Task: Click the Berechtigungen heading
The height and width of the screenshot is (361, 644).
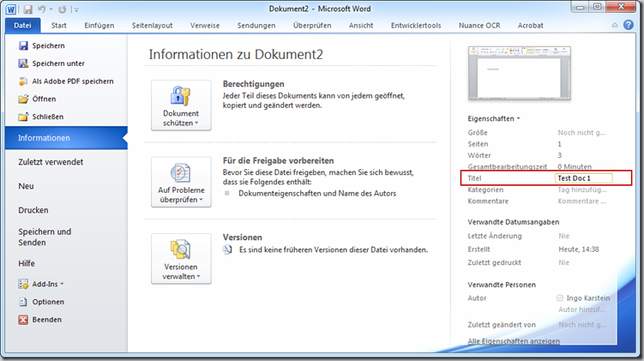Action: tap(254, 84)
